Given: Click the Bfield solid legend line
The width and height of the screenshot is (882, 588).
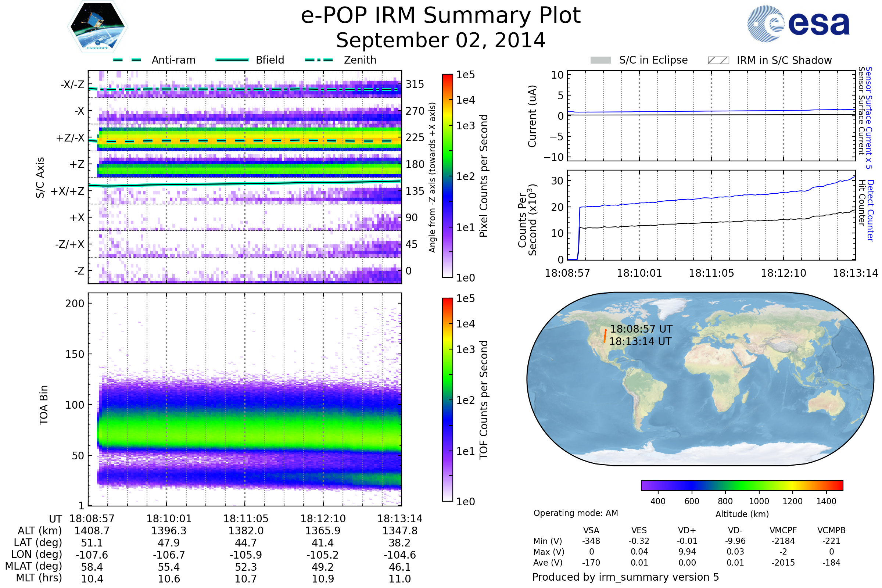Looking at the screenshot, I should pyautogui.click(x=232, y=60).
